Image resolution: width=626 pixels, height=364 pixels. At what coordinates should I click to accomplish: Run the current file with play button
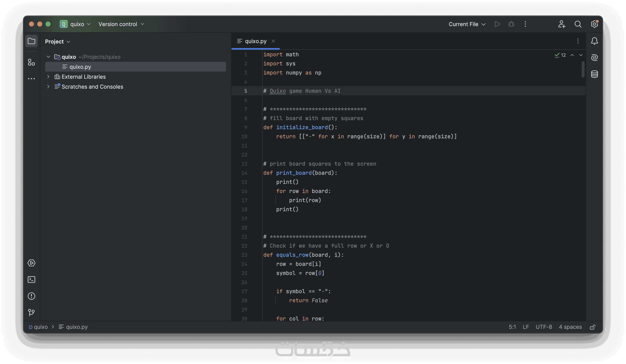coord(497,24)
